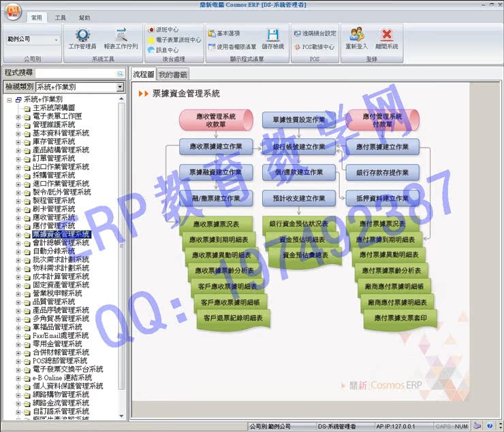Click the Cosmos ERP application orb logo
Viewport: 504px width, 432px height.
(13, 12)
